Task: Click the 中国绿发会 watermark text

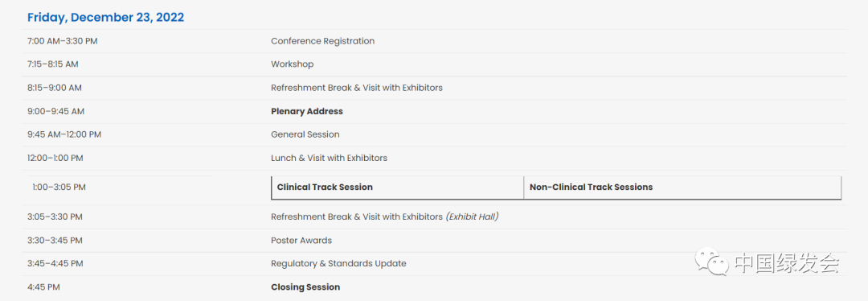Action: pos(788,262)
